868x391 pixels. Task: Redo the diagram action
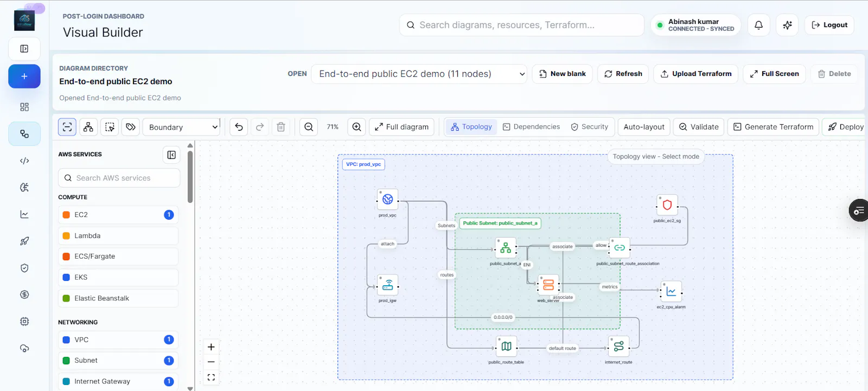(260, 127)
